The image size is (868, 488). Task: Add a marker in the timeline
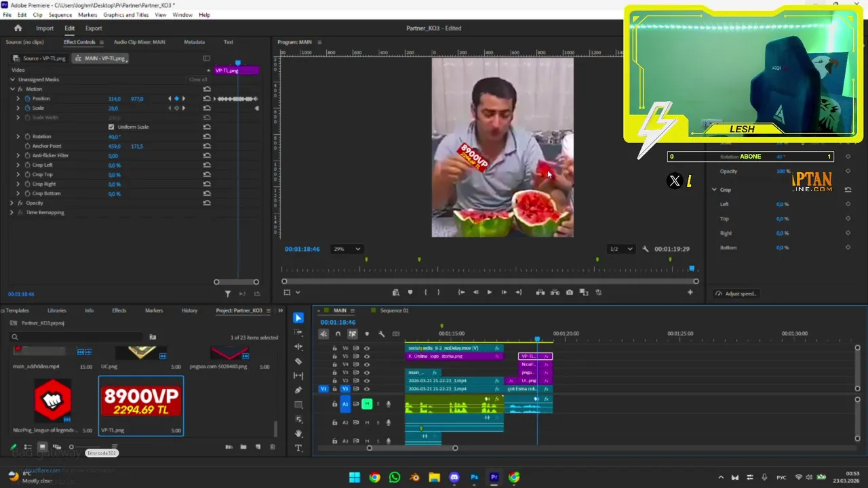click(367, 333)
